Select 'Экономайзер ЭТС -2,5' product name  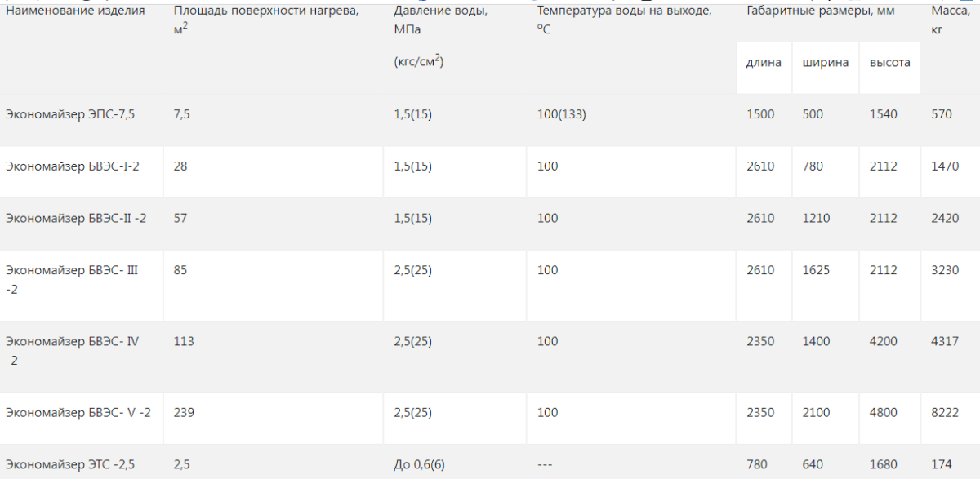coord(72,464)
